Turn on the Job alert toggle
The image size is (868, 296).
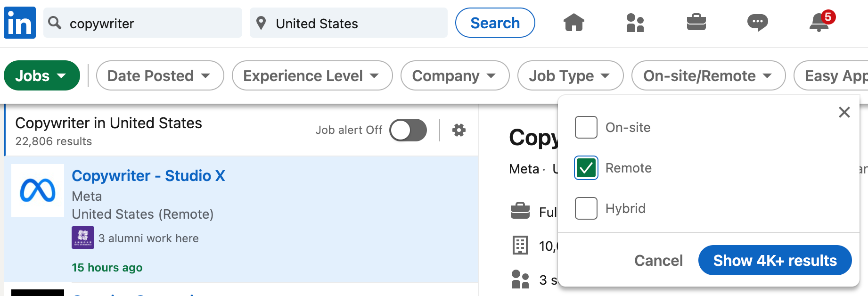(x=408, y=130)
